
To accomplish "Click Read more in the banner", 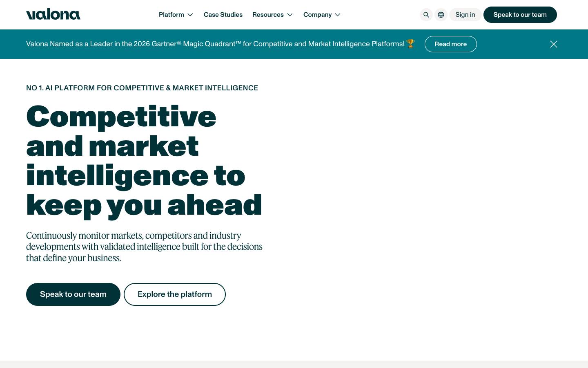I will coord(450,44).
